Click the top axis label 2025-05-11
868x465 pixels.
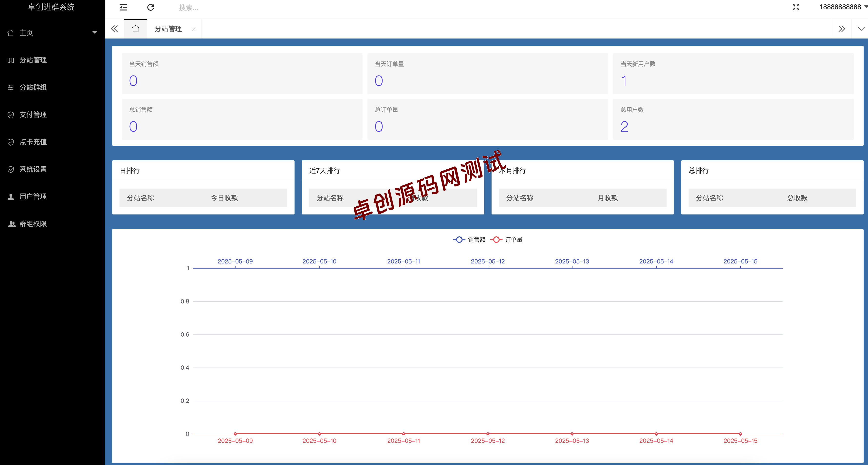(403, 261)
